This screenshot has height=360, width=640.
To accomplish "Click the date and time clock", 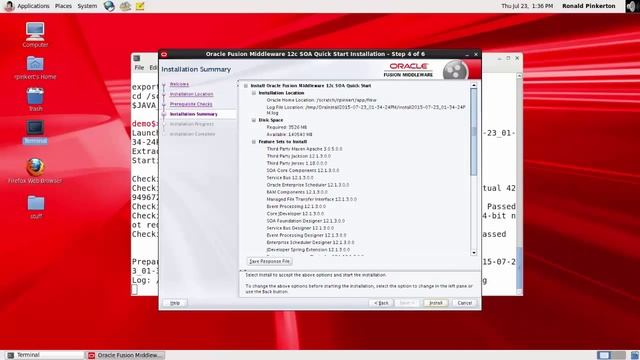I will point(527,6).
